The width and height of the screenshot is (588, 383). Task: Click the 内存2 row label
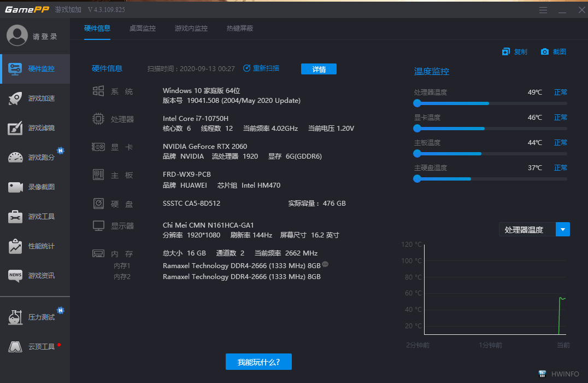pos(122,277)
